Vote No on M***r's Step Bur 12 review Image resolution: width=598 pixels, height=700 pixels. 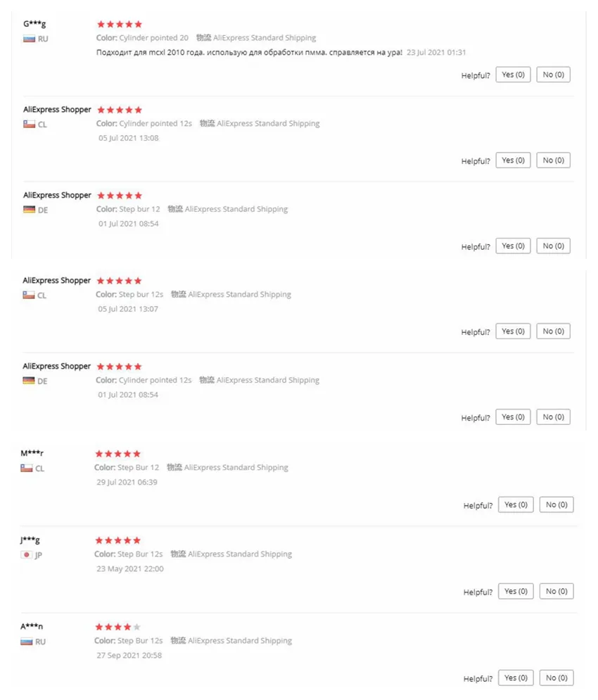[556, 504]
